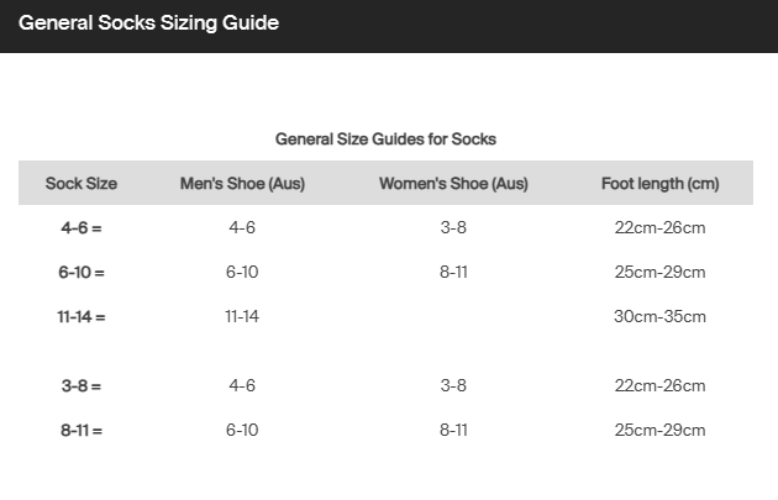778x500 pixels.
Task: Select the Foot length (cm) column header
Action: 660,184
